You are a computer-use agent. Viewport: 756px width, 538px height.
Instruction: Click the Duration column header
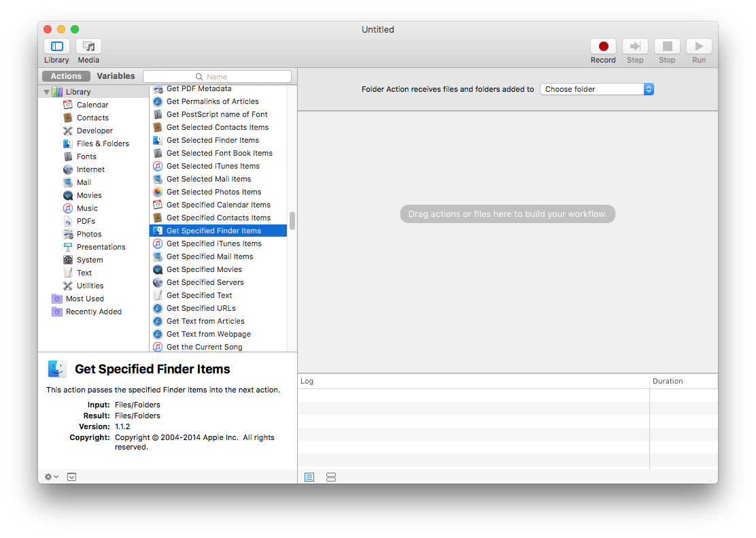(x=684, y=381)
